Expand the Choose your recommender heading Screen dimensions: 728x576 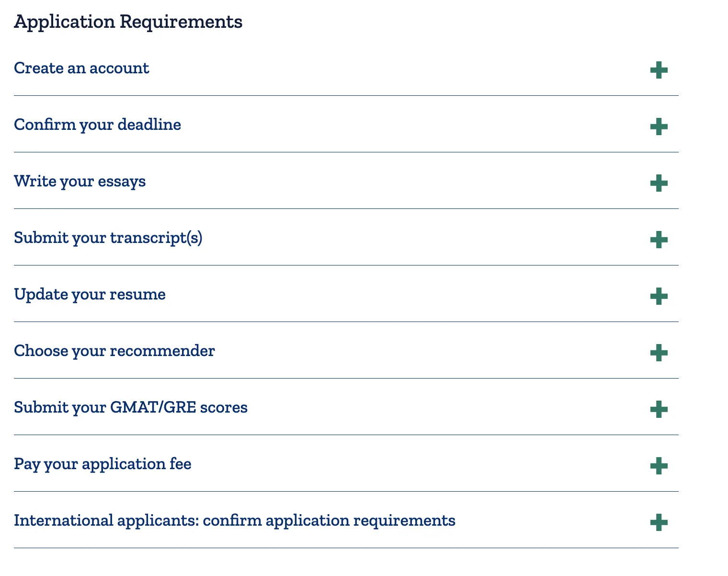tap(114, 351)
